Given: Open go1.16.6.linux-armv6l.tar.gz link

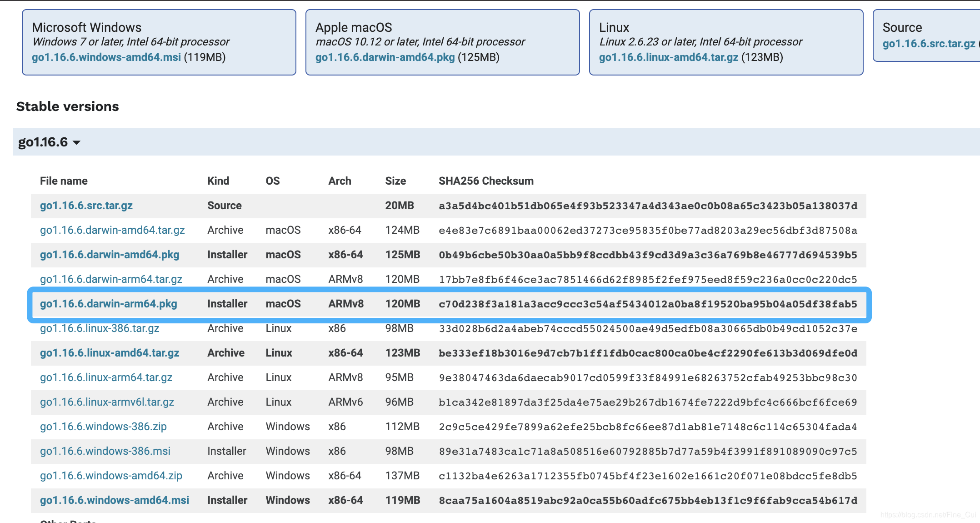Looking at the screenshot, I should point(107,402).
